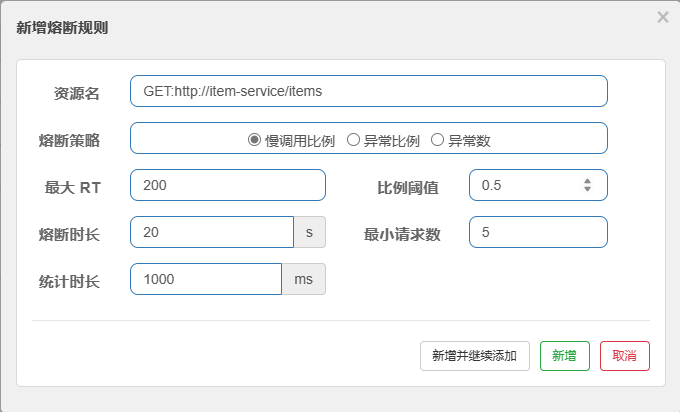680x412 pixels.
Task: Select the 慢调用比例 radio option
Action: coord(254,140)
